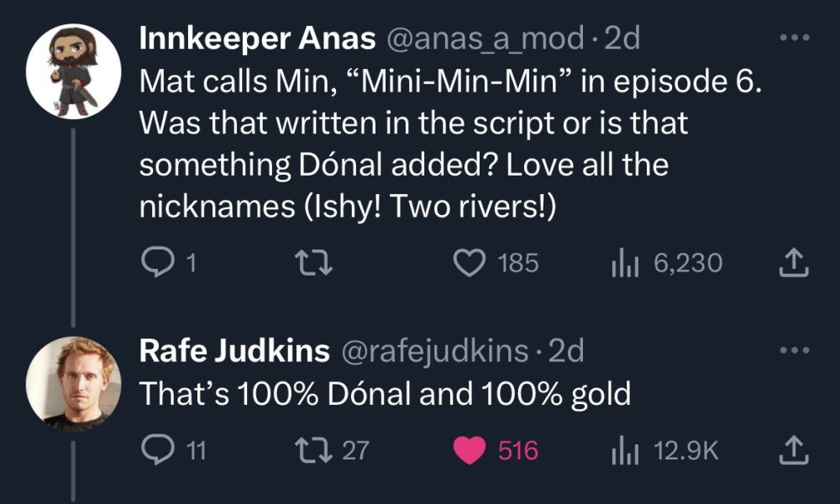Reply to Rafe Judkins's tweet
Viewport: 840px width, 504px height.
click(155, 451)
